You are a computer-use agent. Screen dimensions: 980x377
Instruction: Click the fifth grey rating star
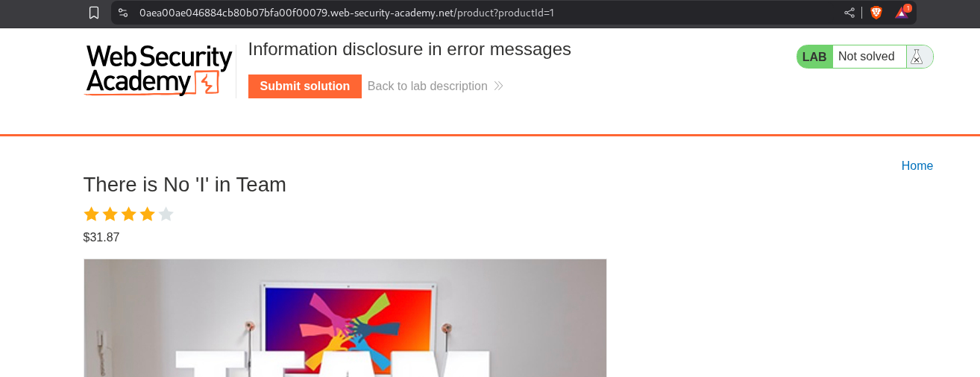tap(166, 215)
